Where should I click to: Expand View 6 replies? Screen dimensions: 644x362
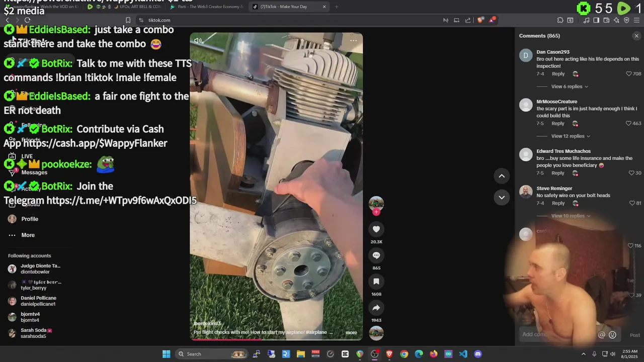tap(570, 86)
